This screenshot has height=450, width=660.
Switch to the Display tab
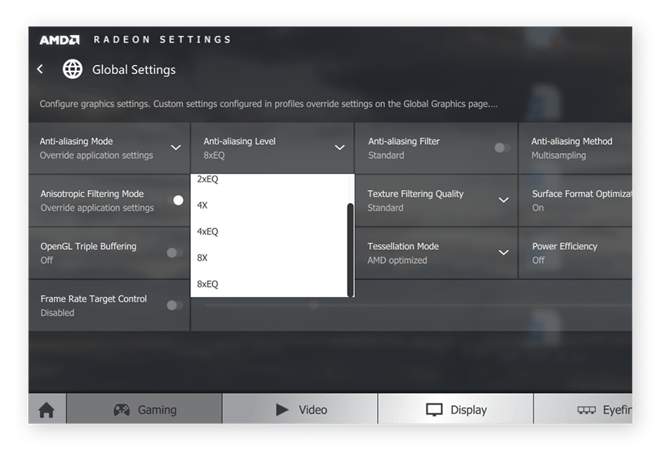tap(456, 409)
